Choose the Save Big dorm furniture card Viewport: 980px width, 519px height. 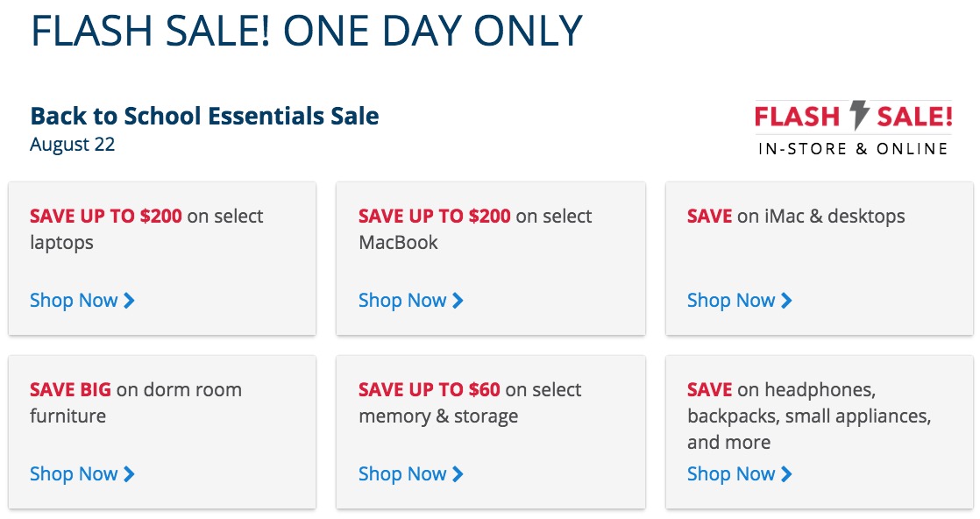(162, 432)
